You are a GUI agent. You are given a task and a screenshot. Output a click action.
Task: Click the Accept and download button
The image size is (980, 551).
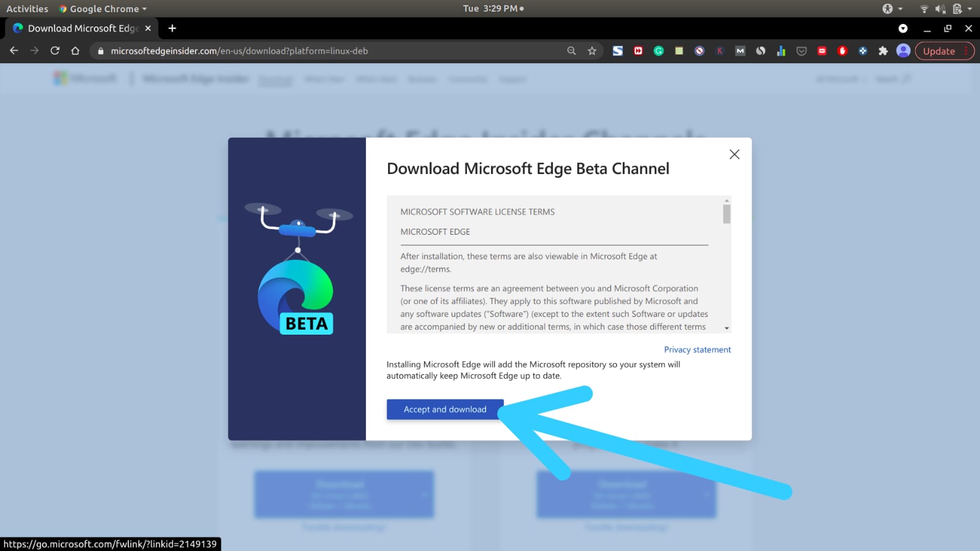445,409
